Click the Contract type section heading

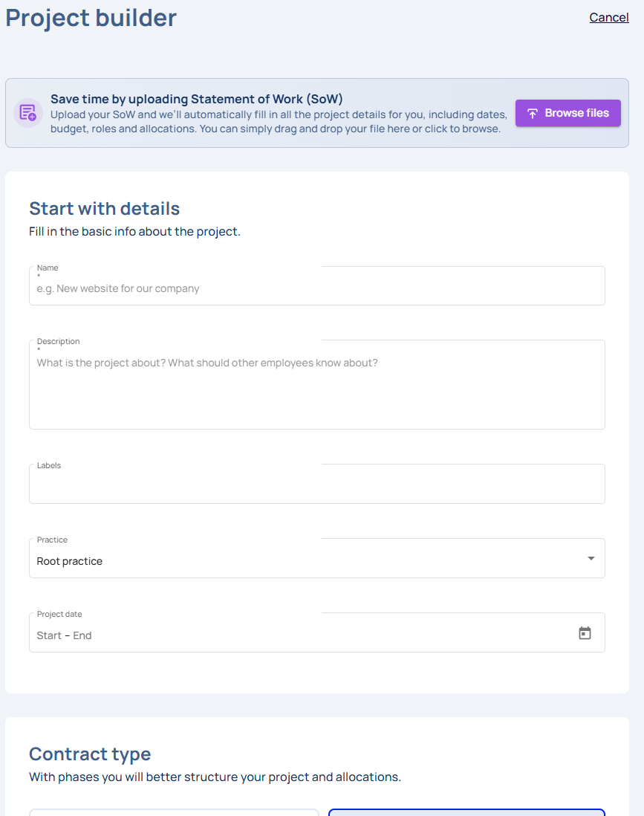90,754
